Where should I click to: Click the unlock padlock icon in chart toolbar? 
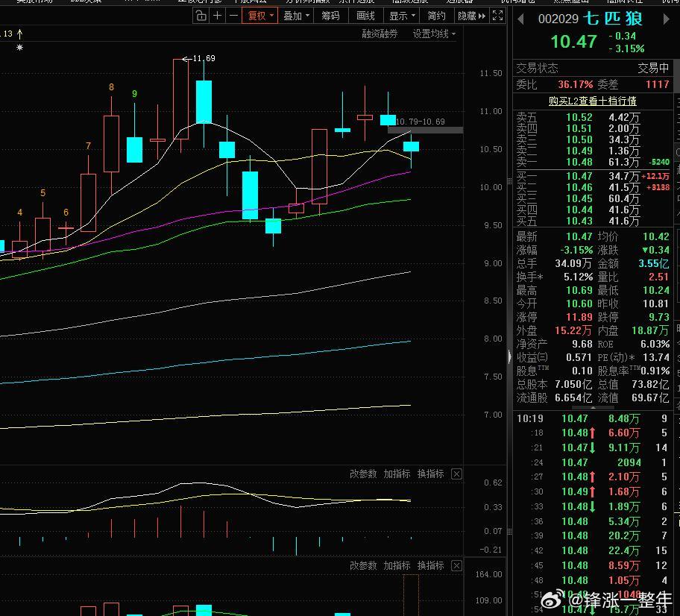pyautogui.click(x=201, y=16)
